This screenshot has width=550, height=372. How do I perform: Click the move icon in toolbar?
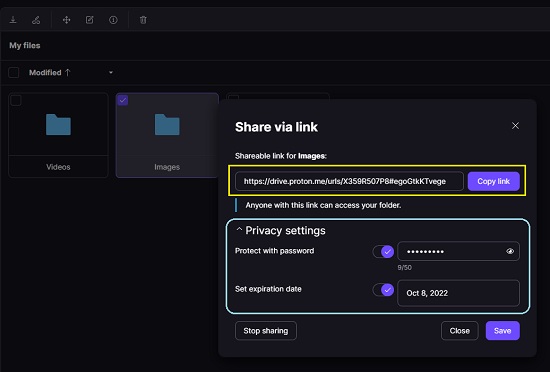pyautogui.click(x=66, y=20)
